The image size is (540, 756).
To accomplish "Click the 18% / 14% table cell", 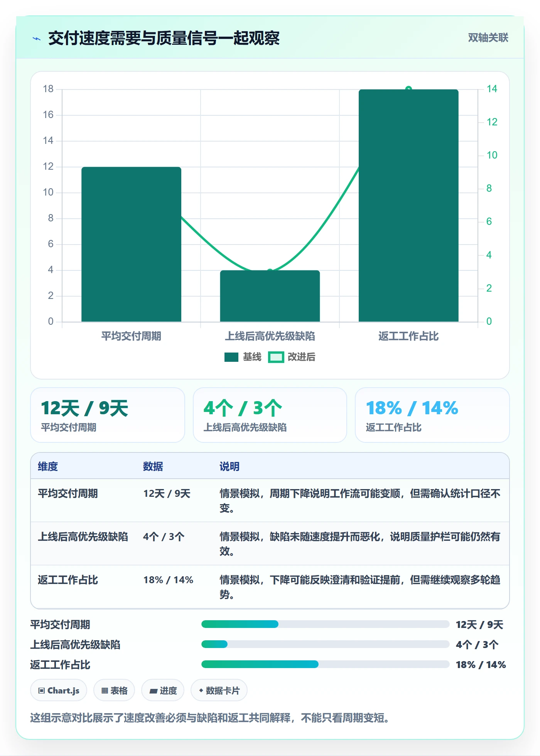I will pyautogui.click(x=169, y=580).
